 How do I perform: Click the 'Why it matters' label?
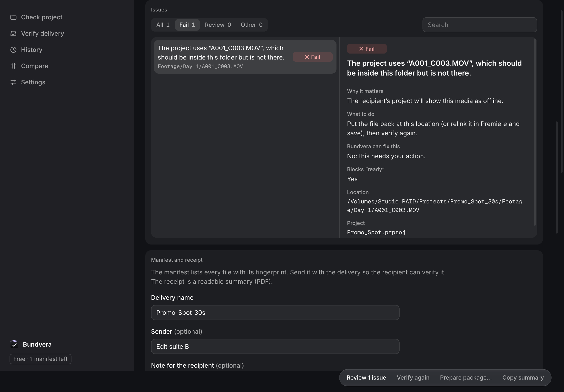coord(365,91)
